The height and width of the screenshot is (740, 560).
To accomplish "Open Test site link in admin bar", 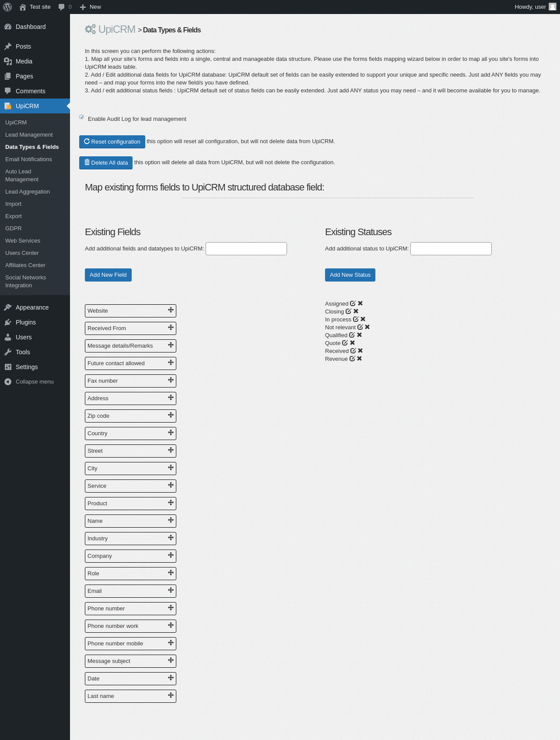I will tap(35, 7).
